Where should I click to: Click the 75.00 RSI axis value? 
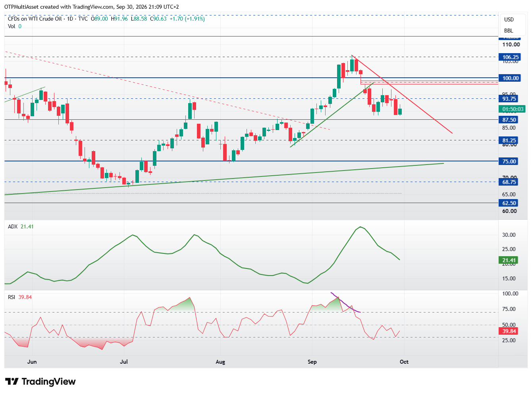(x=509, y=309)
